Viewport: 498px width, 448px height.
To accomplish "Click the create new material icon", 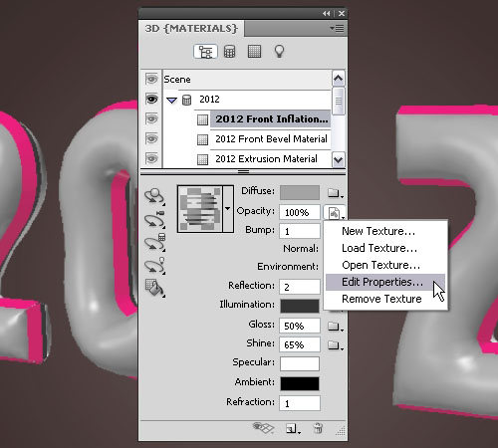I will click(293, 429).
